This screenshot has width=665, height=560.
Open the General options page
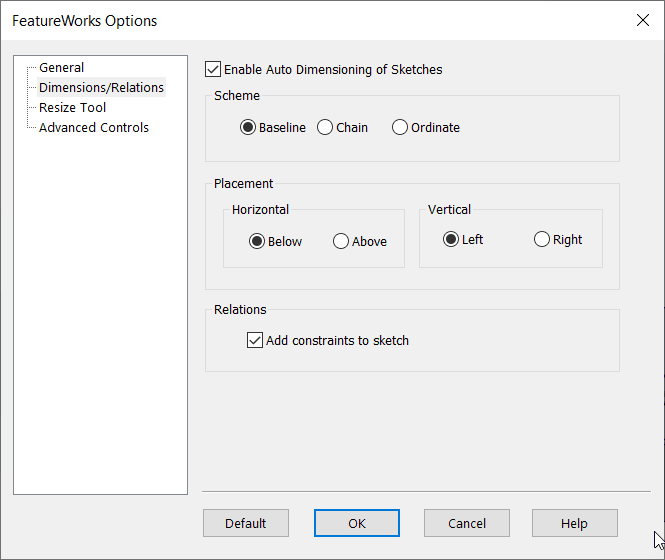pos(61,67)
